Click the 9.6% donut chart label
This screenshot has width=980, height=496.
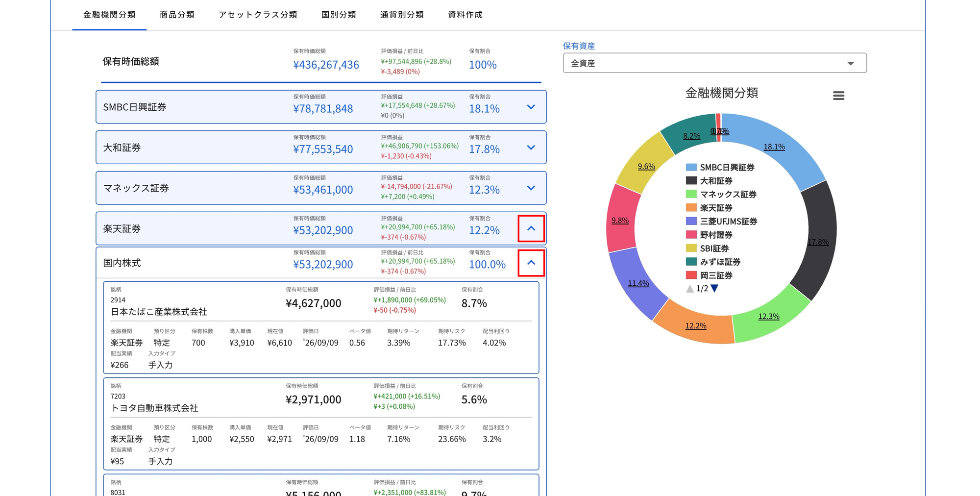646,167
